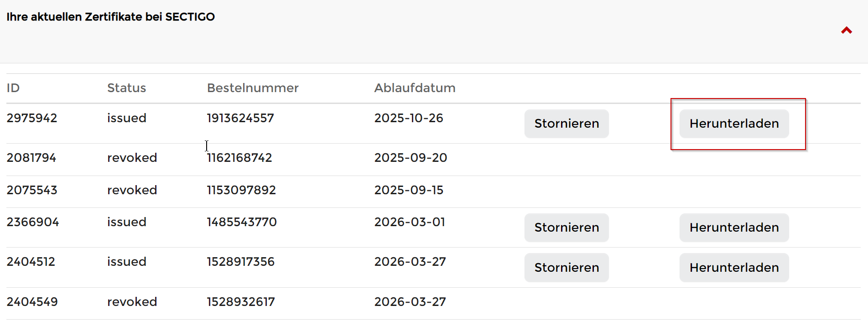This screenshot has height=321, width=868.
Task: Click the Ablaufdatum column header
Action: pos(415,88)
